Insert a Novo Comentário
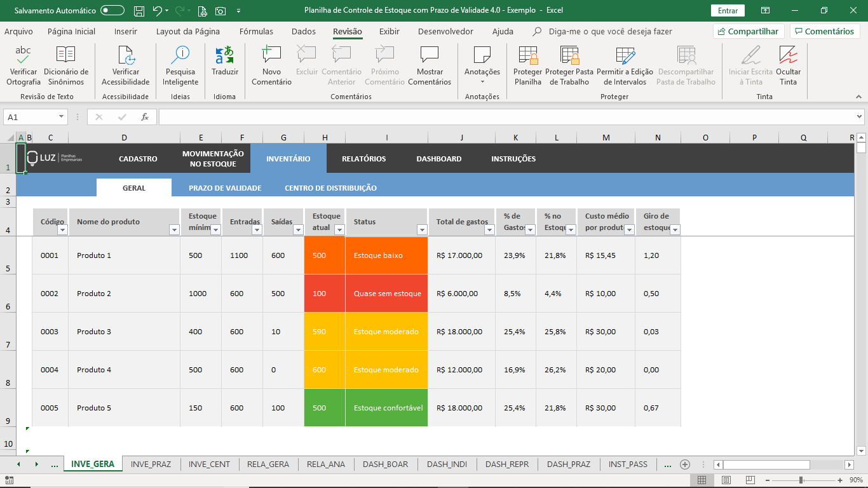 pyautogui.click(x=271, y=56)
